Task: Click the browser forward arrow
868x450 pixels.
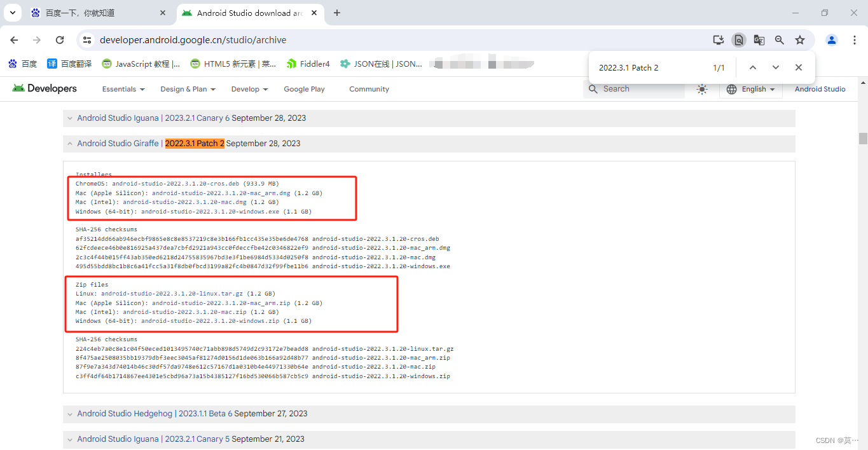Action: [x=37, y=40]
